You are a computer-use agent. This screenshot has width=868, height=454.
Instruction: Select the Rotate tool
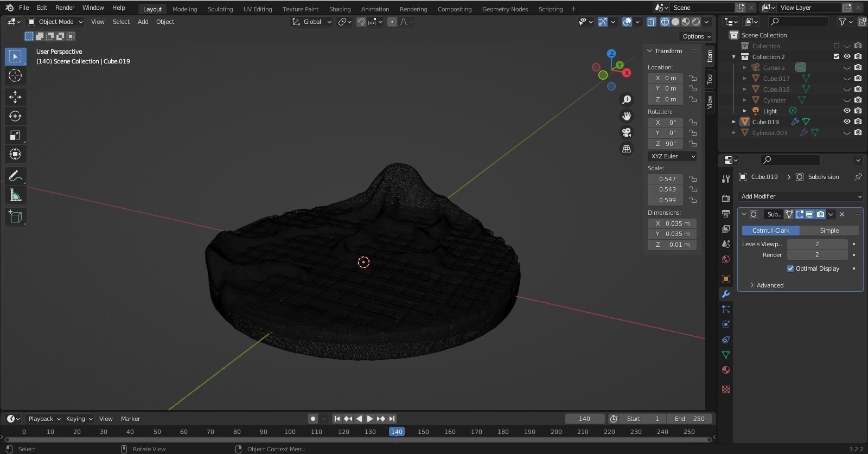click(15, 116)
